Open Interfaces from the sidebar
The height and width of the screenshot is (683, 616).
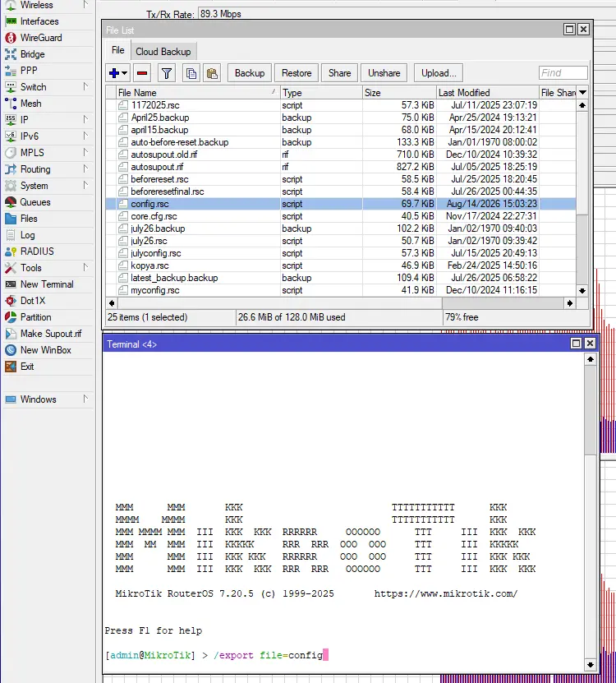pyautogui.click(x=39, y=21)
